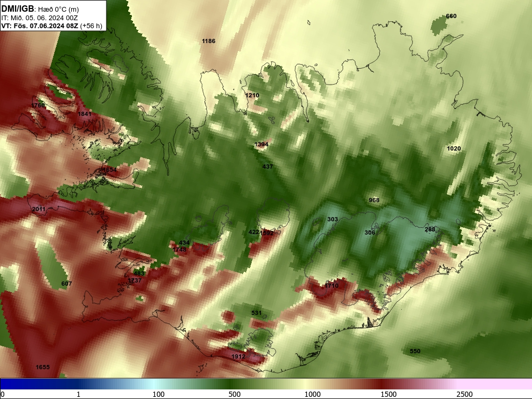Viewport: 532px width, 399px height.
Task: Select the 1748 value label
Action: [179, 250]
